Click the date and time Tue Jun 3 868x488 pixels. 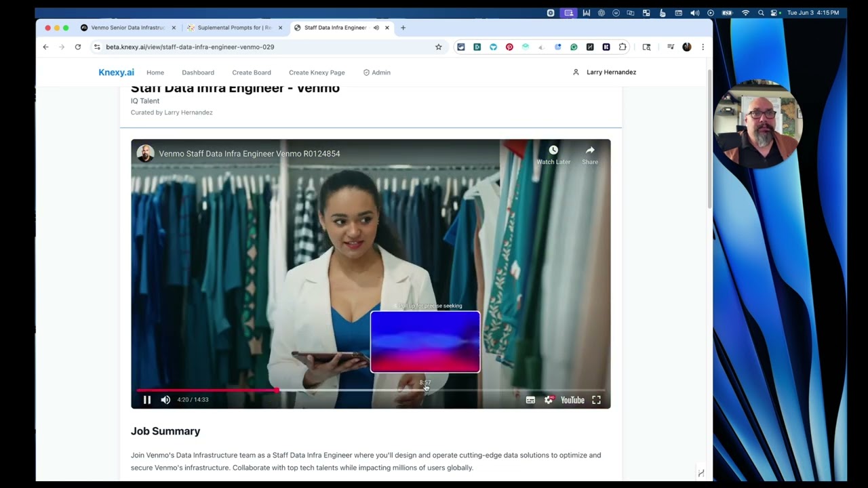click(x=813, y=13)
